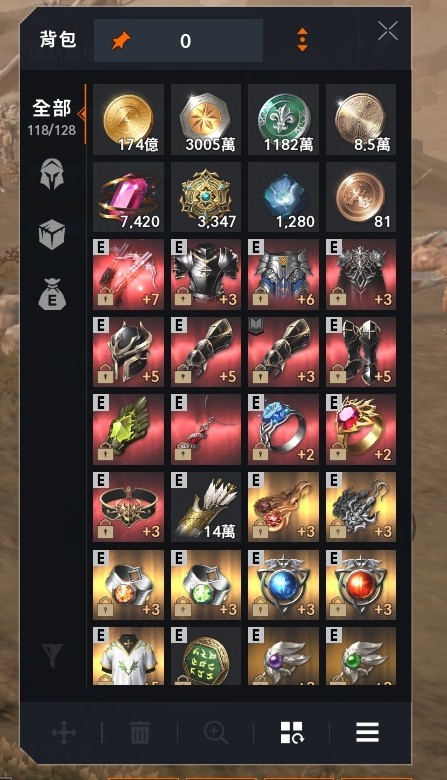Select the arrow quiver 14萬 item
The image size is (447, 780).
pos(206,507)
